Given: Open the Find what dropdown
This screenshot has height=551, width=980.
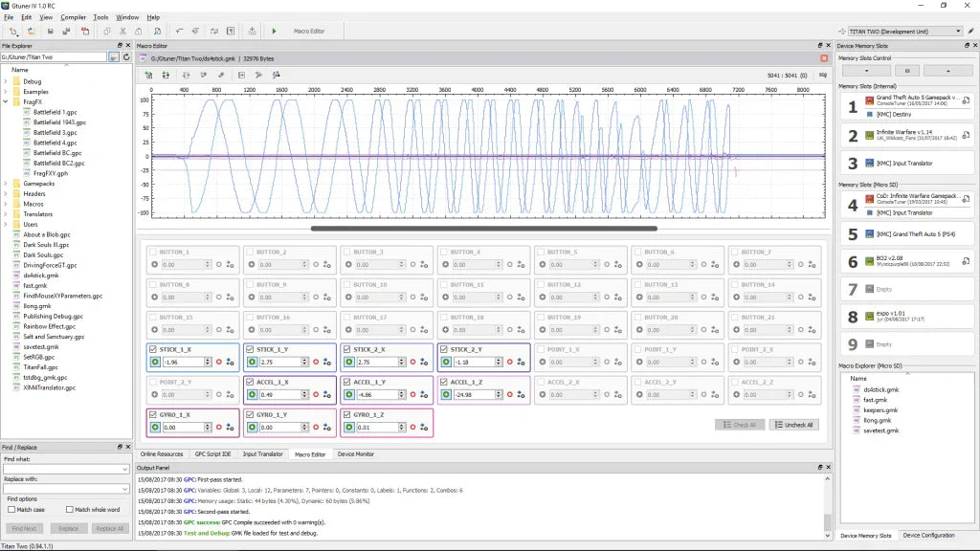Looking at the screenshot, I should point(124,469).
